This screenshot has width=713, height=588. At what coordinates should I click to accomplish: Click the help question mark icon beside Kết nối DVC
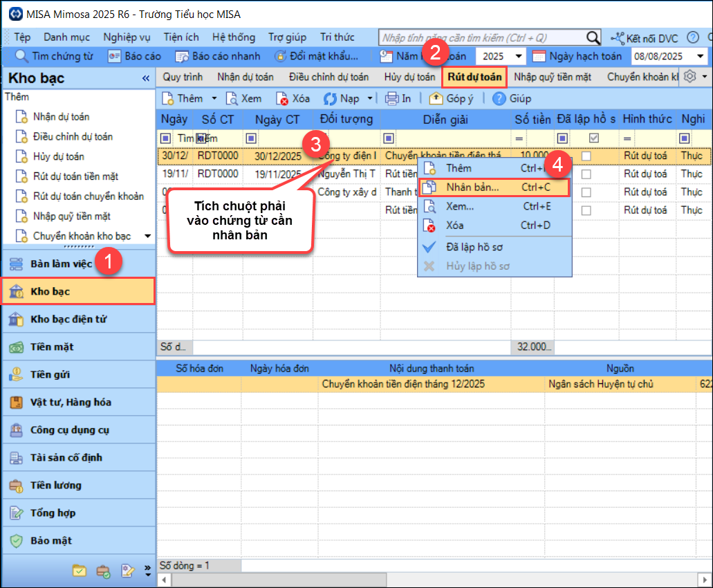(692, 37)
